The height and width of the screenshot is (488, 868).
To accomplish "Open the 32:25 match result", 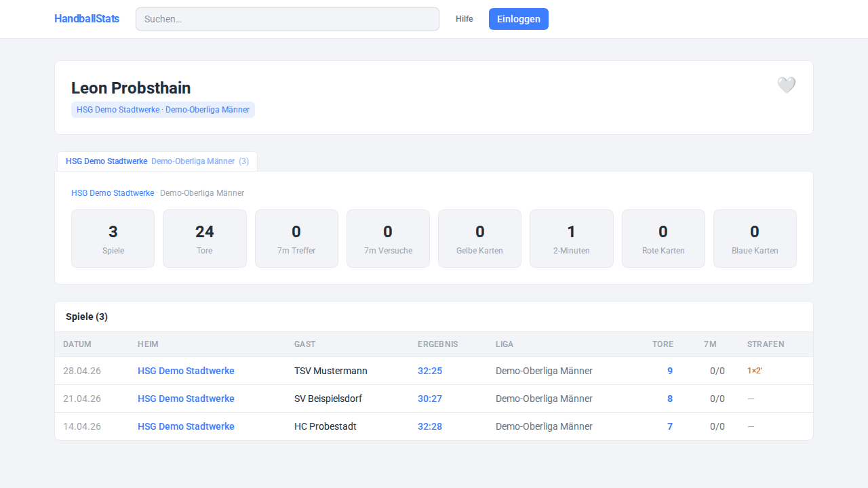I will click(x=430, y=371).
